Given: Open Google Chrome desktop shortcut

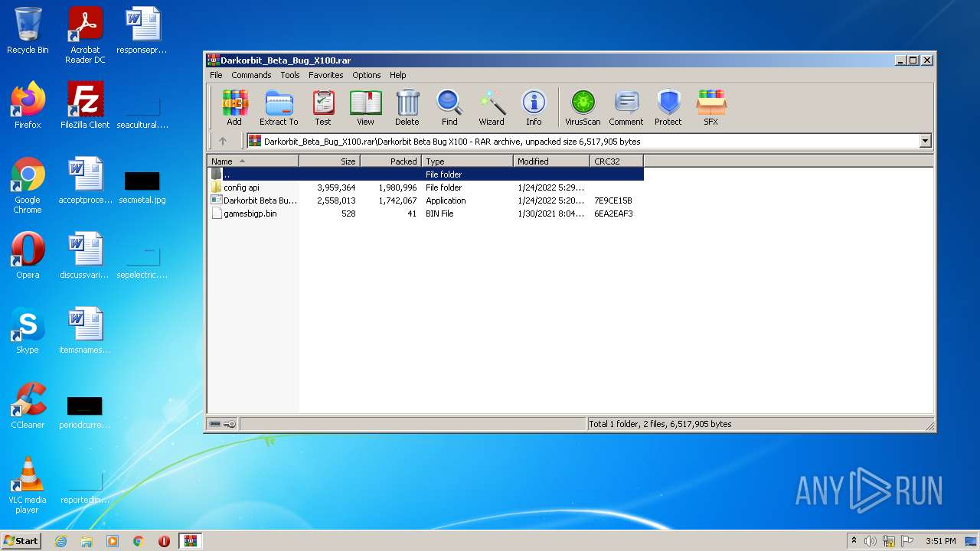Looking at the screenshot, I should (x=28, y=185).
